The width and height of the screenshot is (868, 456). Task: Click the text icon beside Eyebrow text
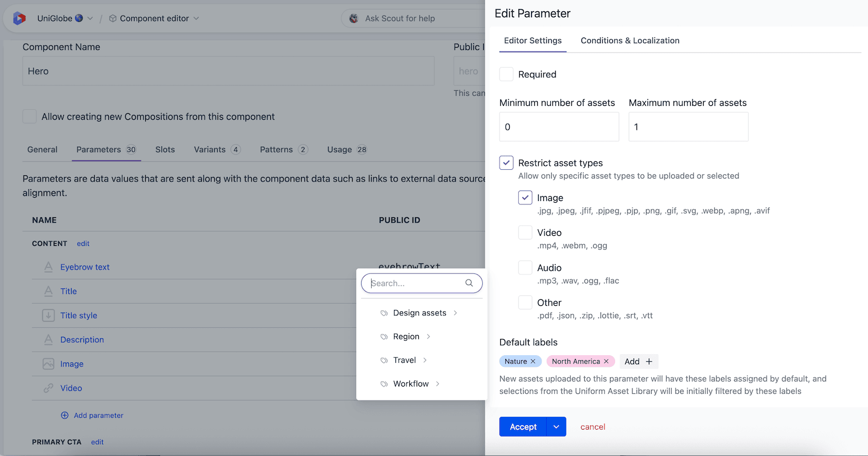(x=48, y=267)
